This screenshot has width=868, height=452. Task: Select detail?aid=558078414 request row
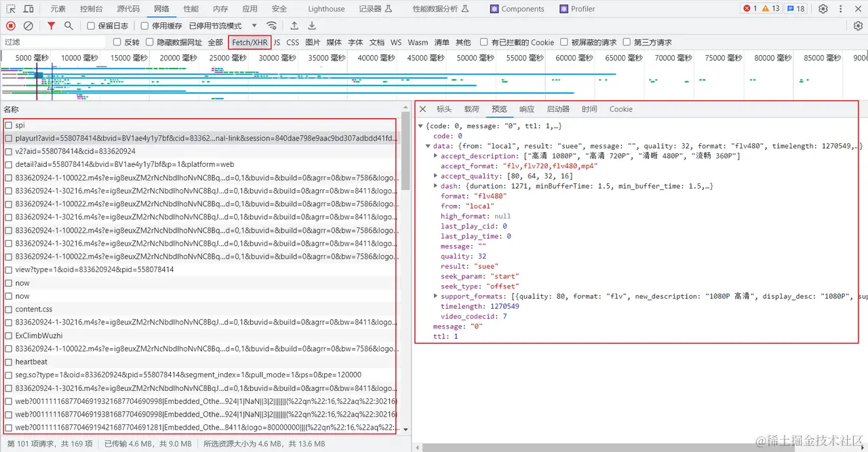[201, 165]
